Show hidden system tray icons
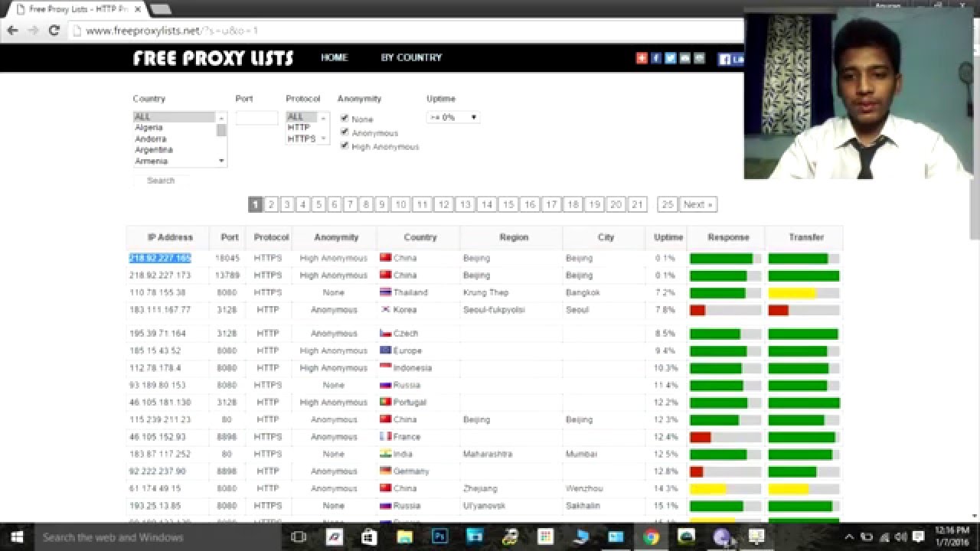The image size is (980, 551). pyautogui.click(x=849, y=537)
